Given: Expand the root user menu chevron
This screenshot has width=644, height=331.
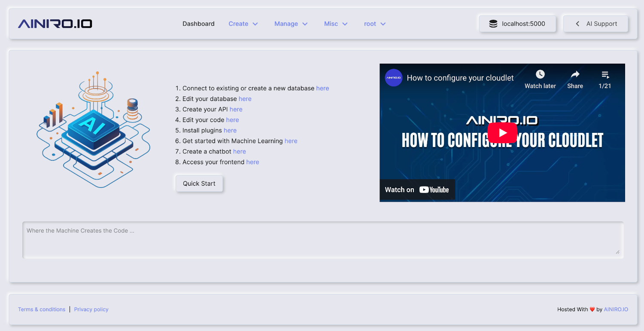Looking at the screenshot, I should (x=383, y=24).
